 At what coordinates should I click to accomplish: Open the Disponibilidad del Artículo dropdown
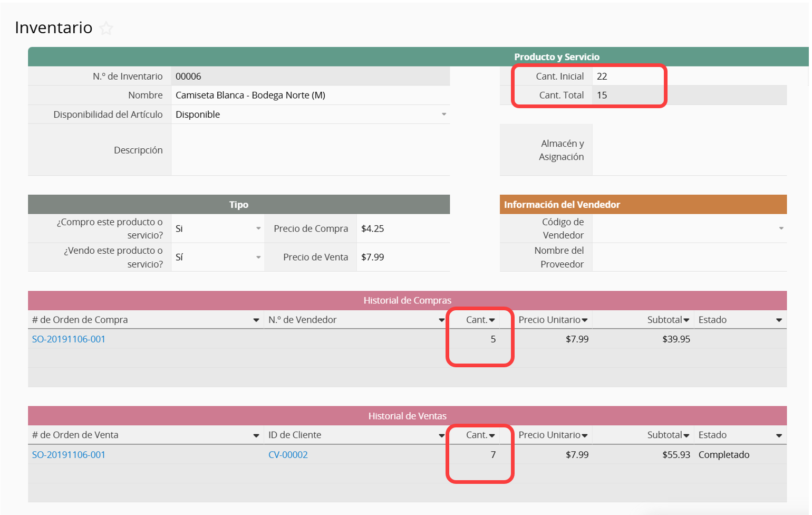pyautogui.click(x=443, y=115)
